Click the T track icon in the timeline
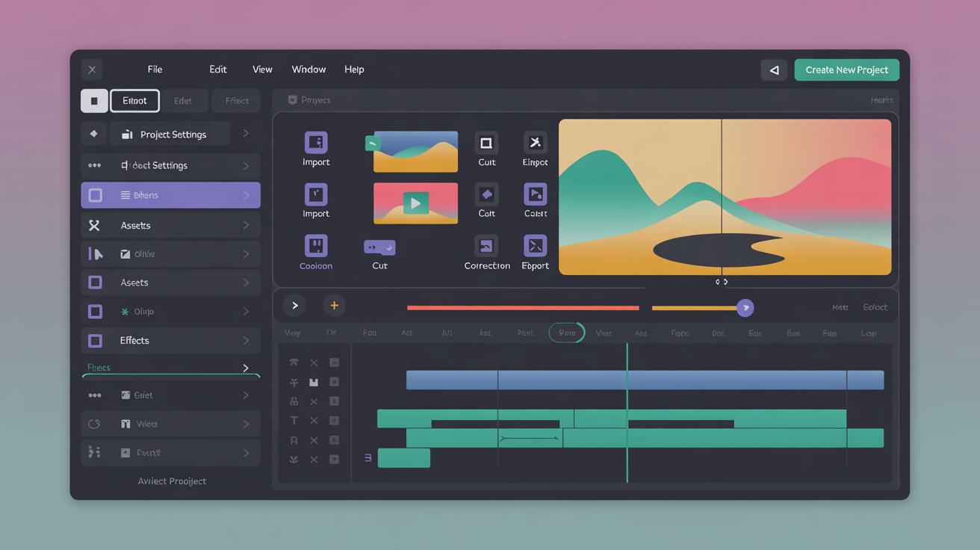The image size is (980, 550). (294, 421)
